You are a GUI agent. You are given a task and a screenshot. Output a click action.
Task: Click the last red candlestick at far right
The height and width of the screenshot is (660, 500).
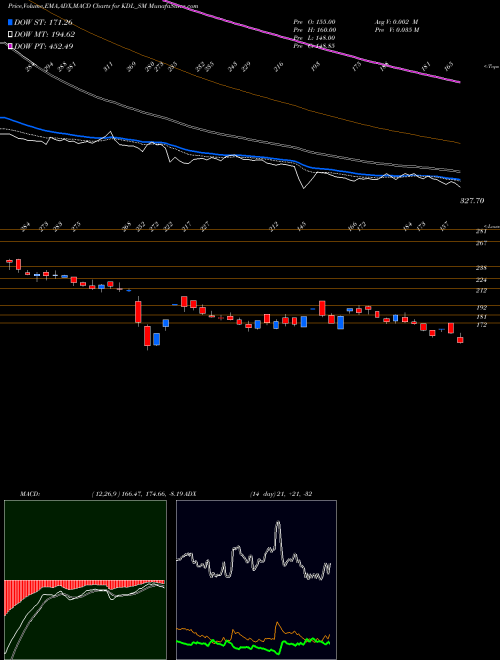460,339
